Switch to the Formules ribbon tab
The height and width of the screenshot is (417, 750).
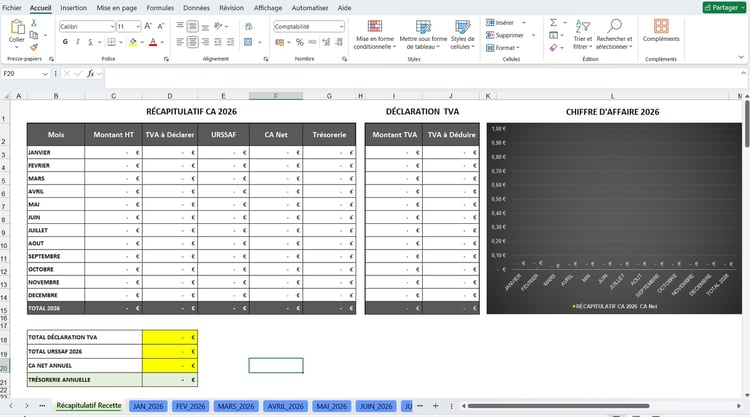[160, 8]
